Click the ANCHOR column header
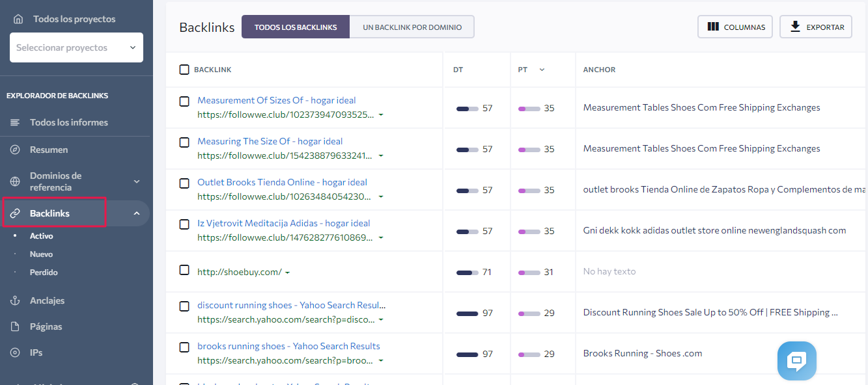Image resolution: width=868 pixels, height=385 pixels. 600,70
